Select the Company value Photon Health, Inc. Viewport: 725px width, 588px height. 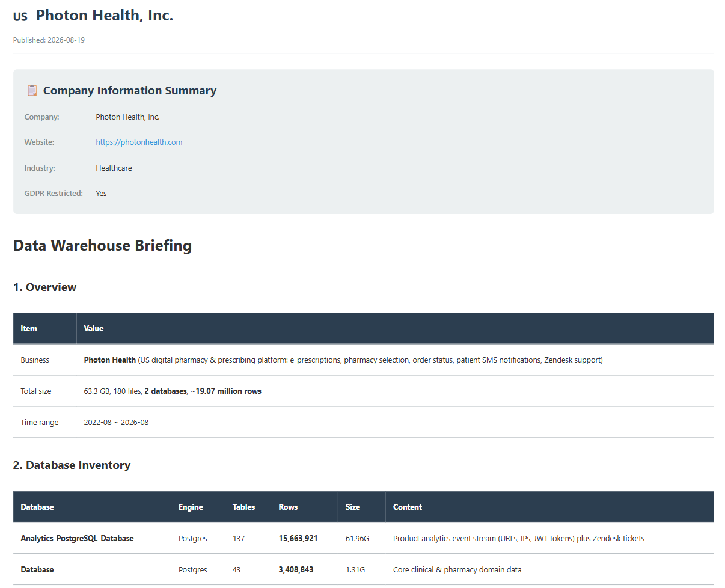coord(127,117)
